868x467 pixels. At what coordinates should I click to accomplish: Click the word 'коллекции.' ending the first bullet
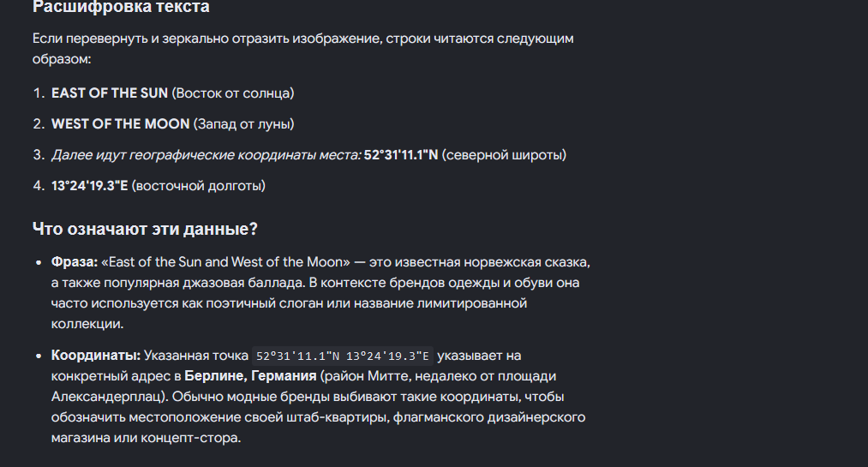tap(87, 324)
